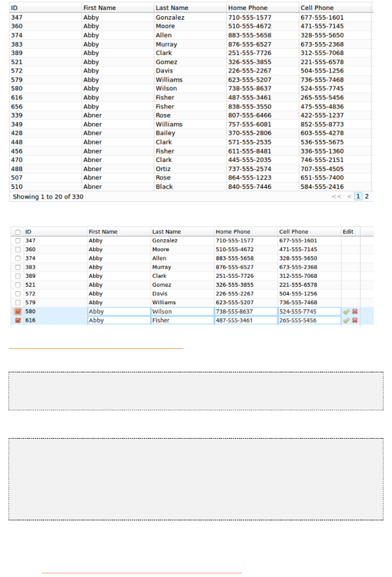392x577 pixels.
Task: Check the checkbox for row 579
Action: (18, 303)
